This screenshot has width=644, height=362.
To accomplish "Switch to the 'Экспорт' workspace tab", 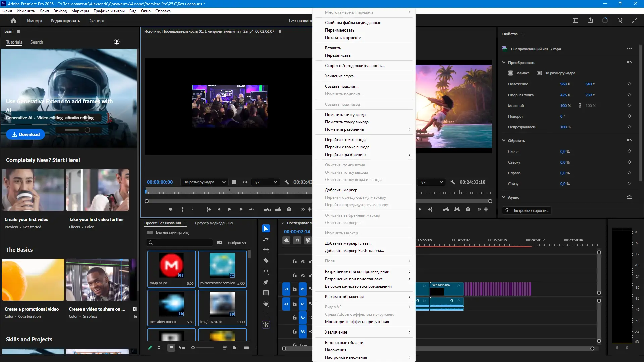I will pos(96,21).
